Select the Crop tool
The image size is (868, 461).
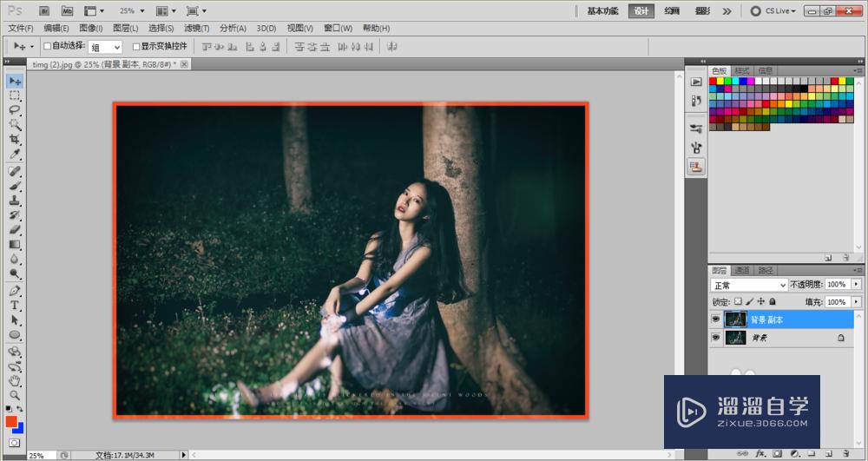pos(15,140)
